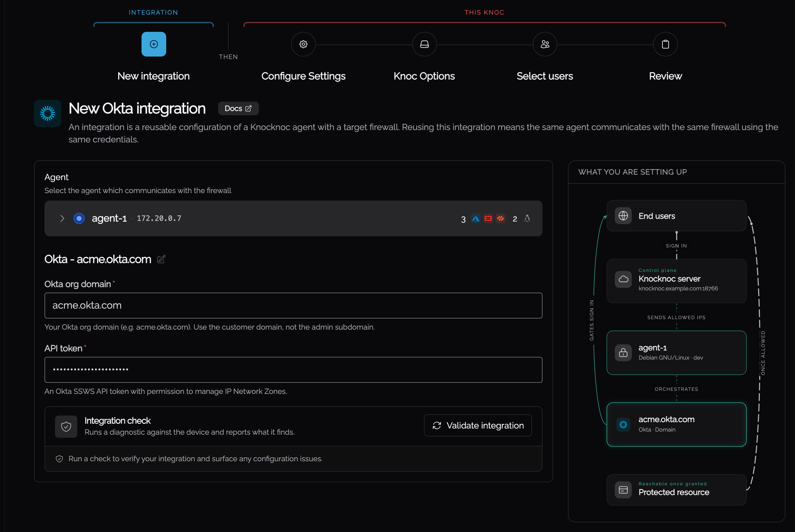The width and height of the screenshot is (795, 532).
Task: Click the count '3' in agent-1 row
Action: tap(463, 219)
